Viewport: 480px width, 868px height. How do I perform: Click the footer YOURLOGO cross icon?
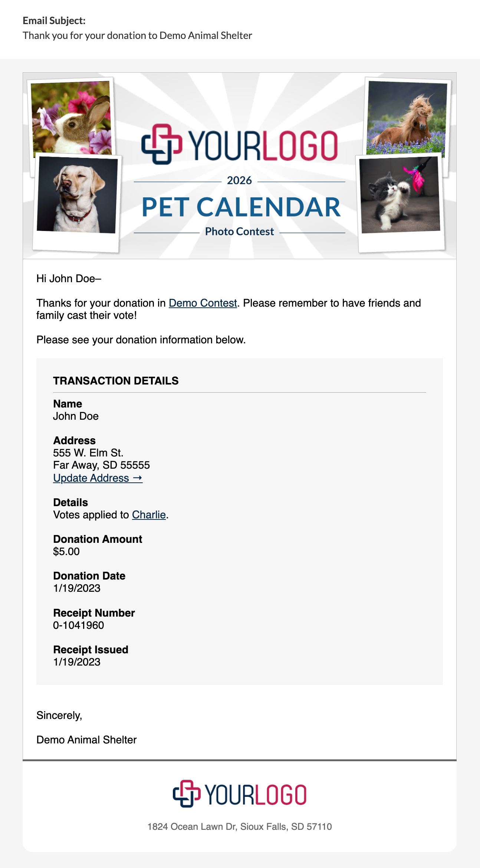pos(187,794)
